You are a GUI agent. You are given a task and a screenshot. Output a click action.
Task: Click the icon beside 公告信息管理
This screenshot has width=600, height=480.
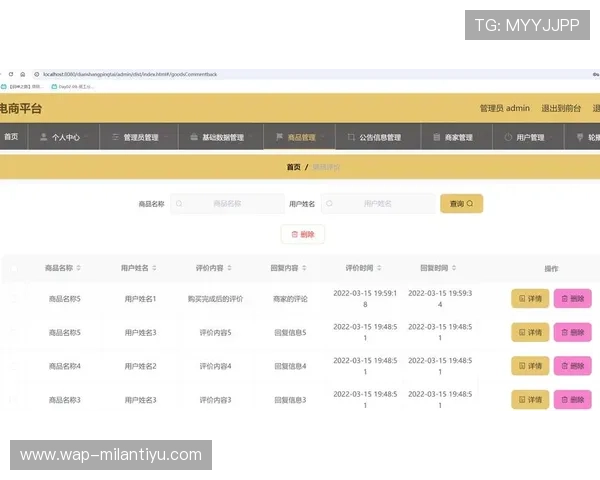[351, 137]
